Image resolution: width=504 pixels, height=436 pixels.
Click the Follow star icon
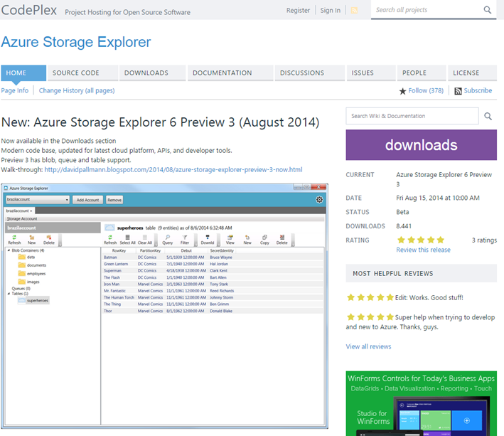(402, 91)
